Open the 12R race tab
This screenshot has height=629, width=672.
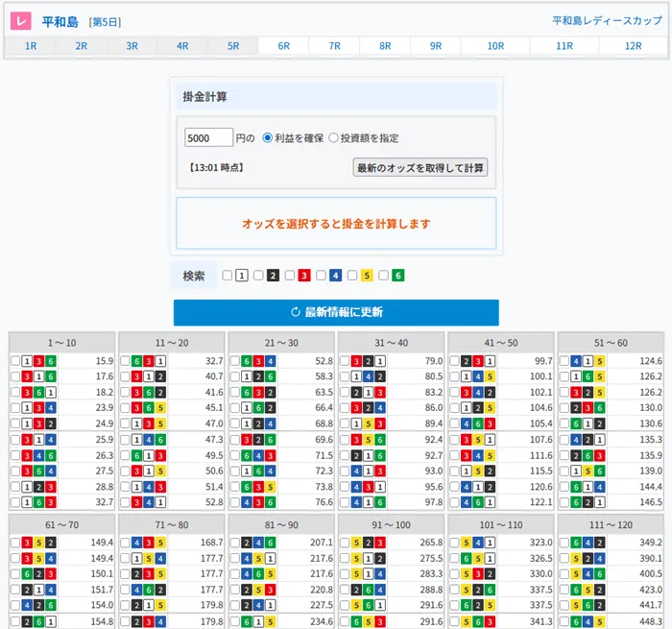(633, 46)
